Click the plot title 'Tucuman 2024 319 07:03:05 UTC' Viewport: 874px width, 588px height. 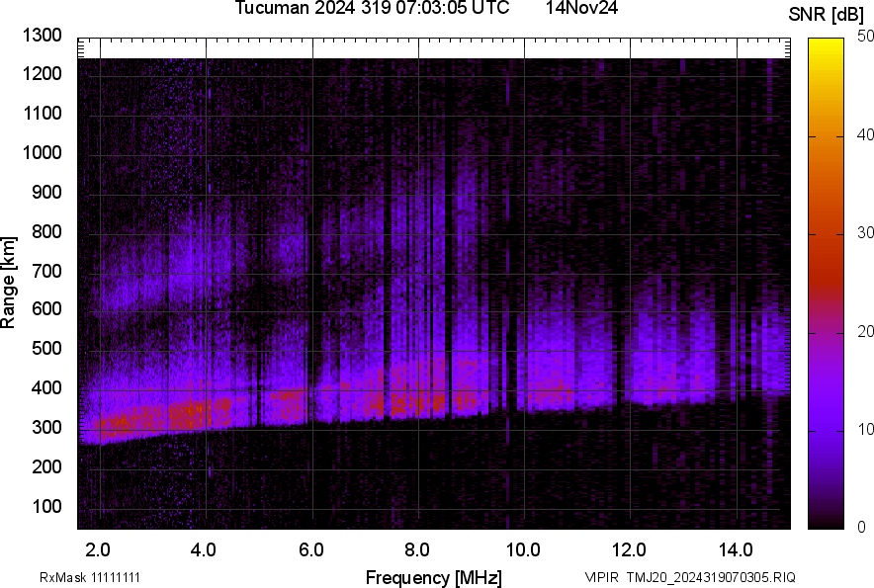pos(372,8)
